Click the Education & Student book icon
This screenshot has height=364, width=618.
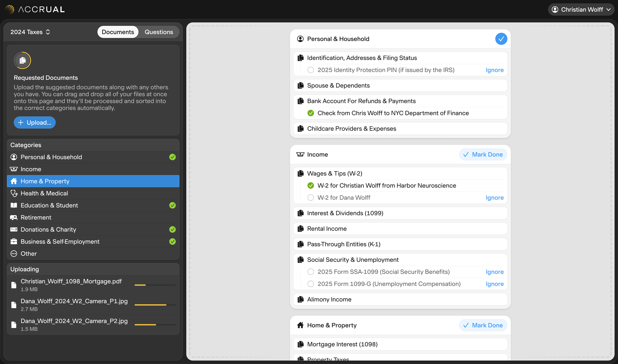(14, 205)
